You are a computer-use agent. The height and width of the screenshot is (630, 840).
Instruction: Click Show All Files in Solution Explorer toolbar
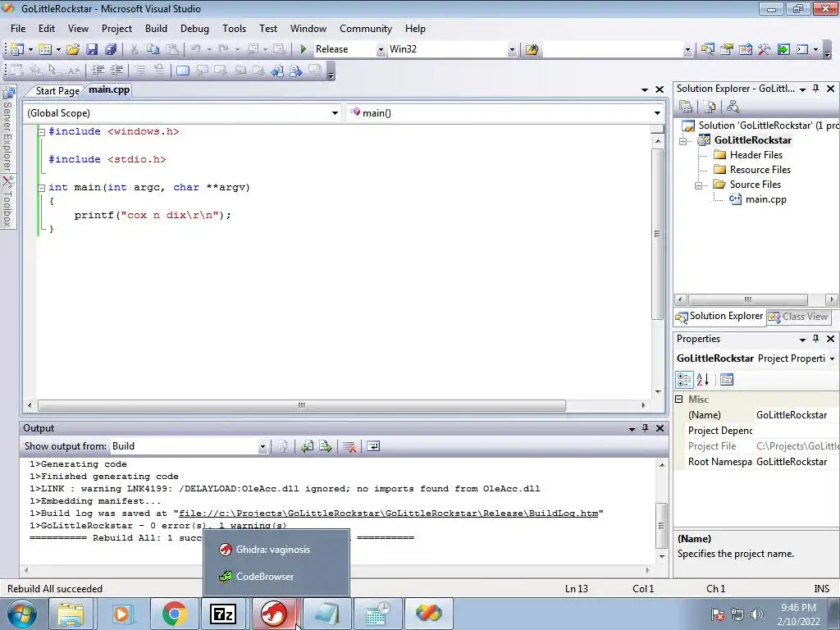click(710, 107)
